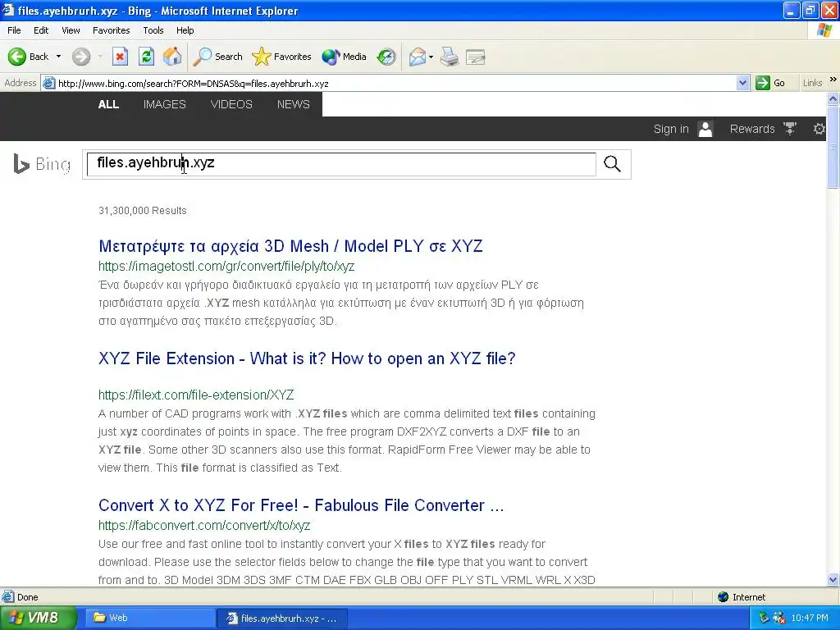
Task: Click the page icon in Address bar
Action: tap(48, 83)
